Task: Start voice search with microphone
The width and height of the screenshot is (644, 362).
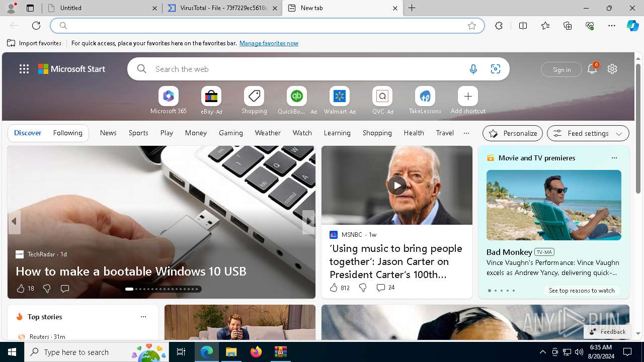Action: 473,69
